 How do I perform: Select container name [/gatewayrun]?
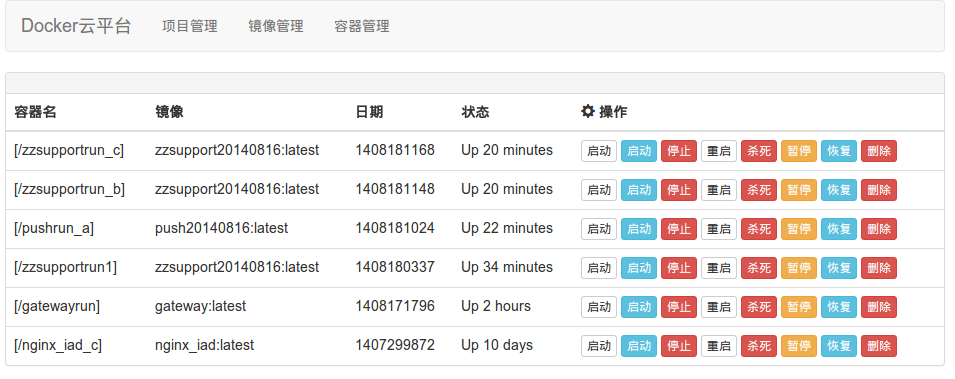tap(57, 306)
